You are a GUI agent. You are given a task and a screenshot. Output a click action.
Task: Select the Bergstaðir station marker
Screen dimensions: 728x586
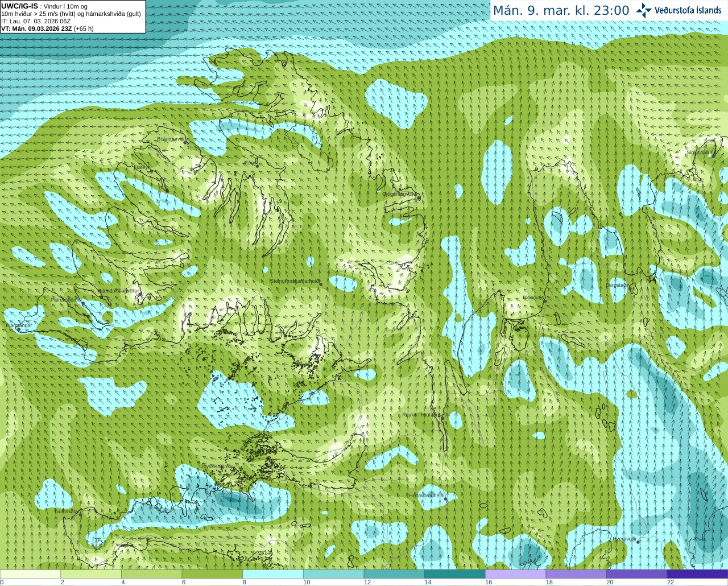[629, 288]
